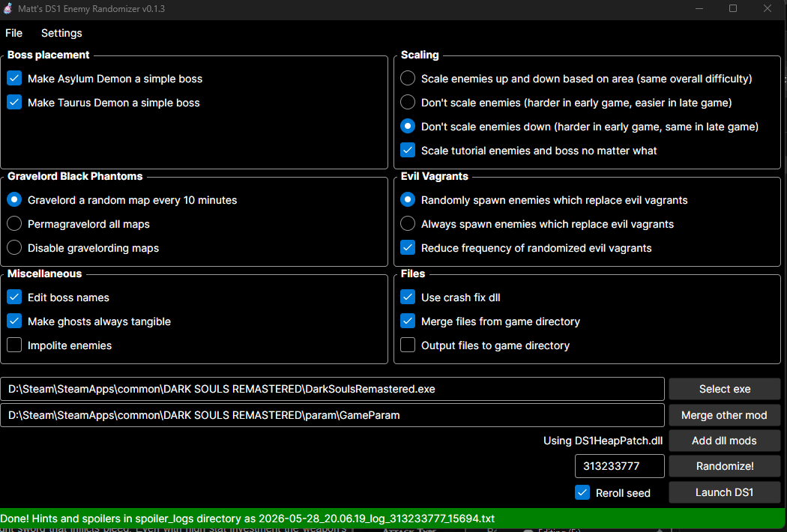Image resolution: width=787 pixels, height=532 pixels.
Task: Click the seed number field 313233777
Action: [619, 466]
